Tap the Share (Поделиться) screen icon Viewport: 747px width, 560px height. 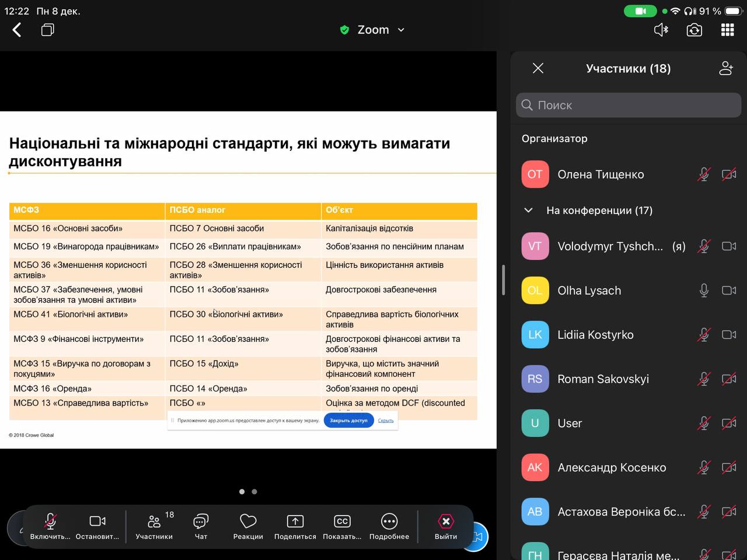(295, 526)
